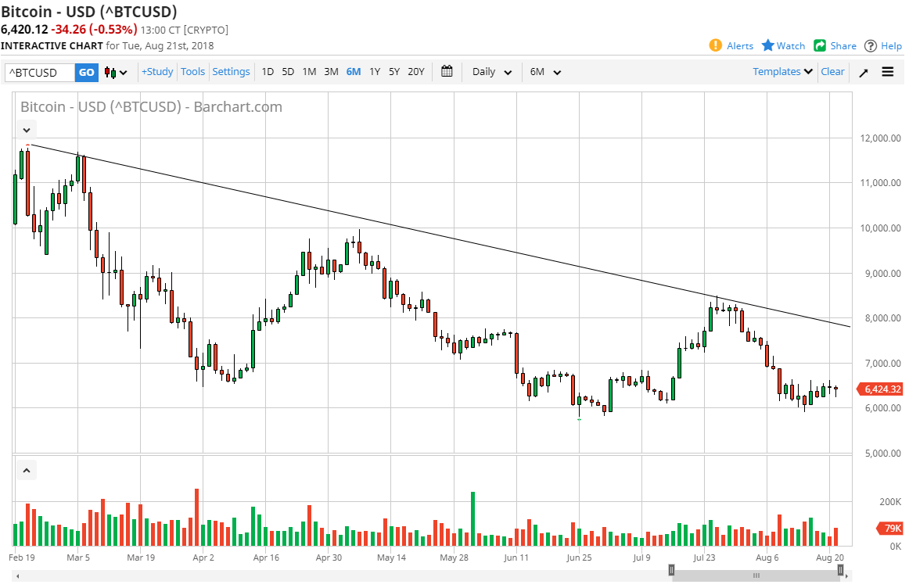Click the +Study link
The image size is (909, 588).
[157, 71]
